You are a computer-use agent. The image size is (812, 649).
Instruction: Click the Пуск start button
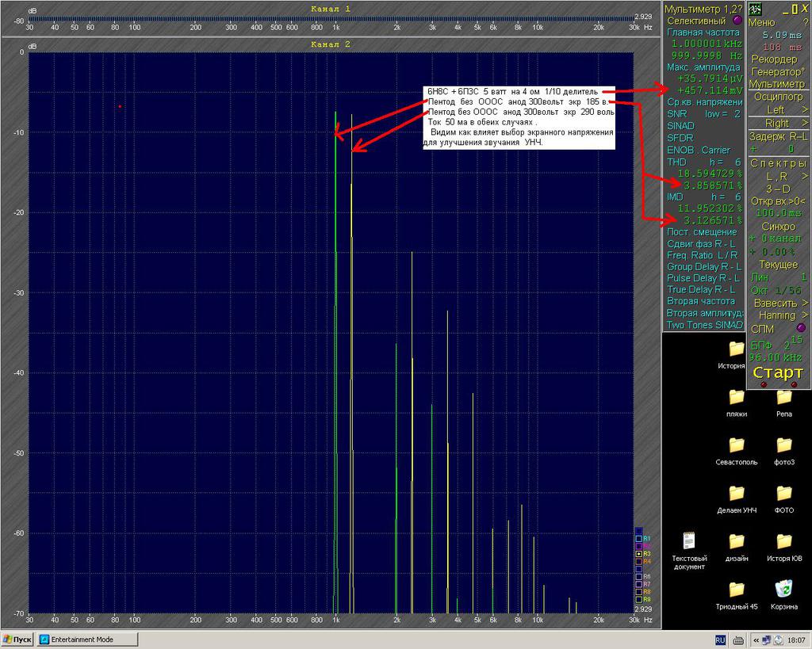click(17, 639)
